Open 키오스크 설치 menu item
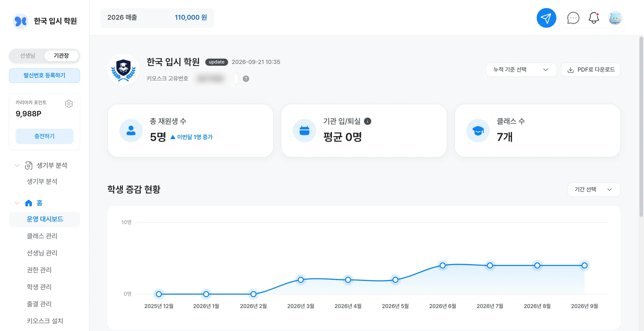 coord(45,321)
